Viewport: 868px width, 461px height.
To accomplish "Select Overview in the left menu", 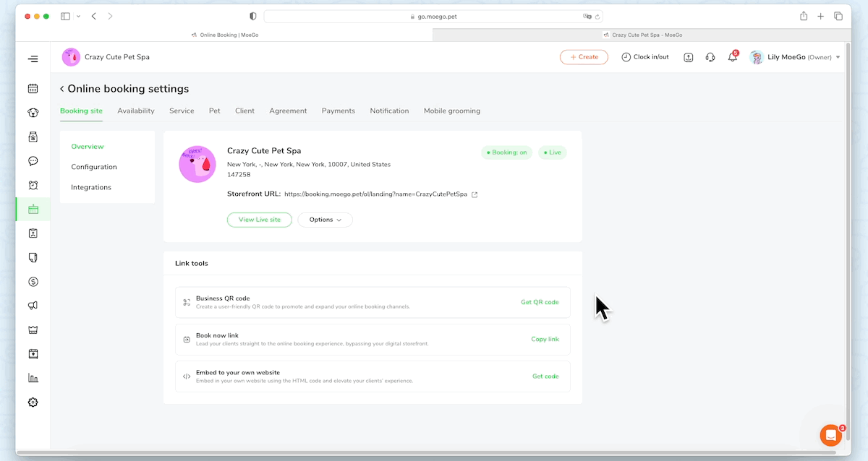I will (88, 147).
